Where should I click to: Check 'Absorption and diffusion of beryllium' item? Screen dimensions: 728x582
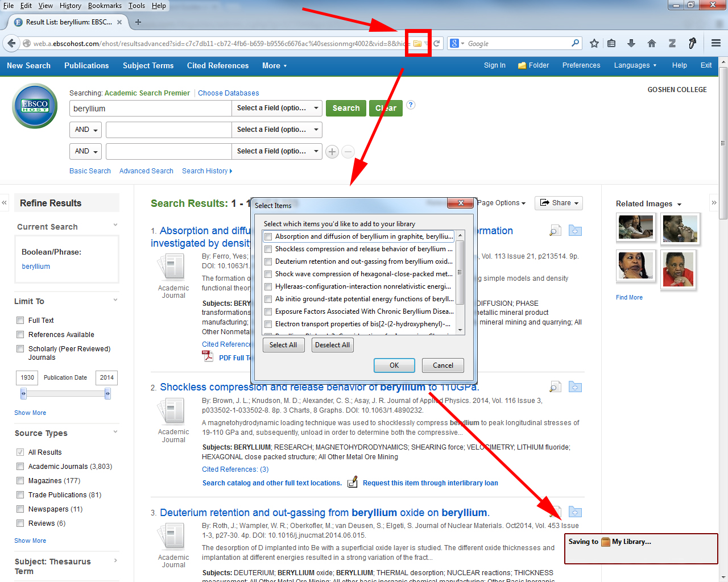pyautogui.click(x=268, y=236)
